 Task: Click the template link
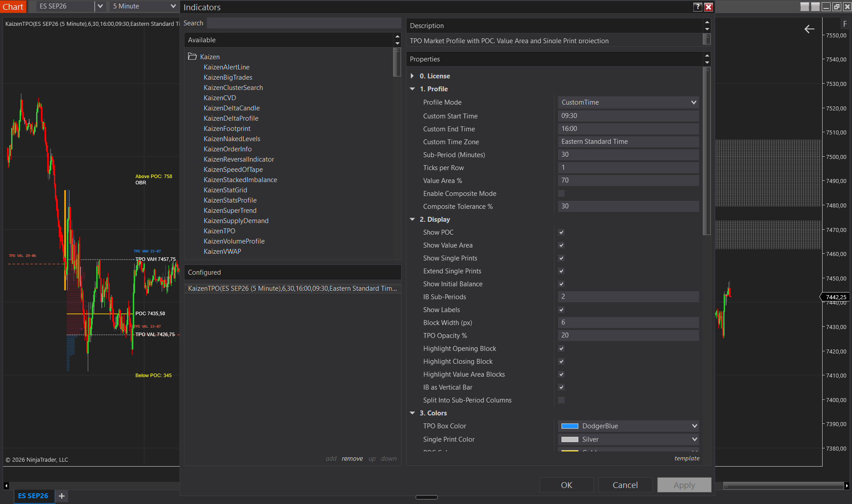tap(687, 458)
